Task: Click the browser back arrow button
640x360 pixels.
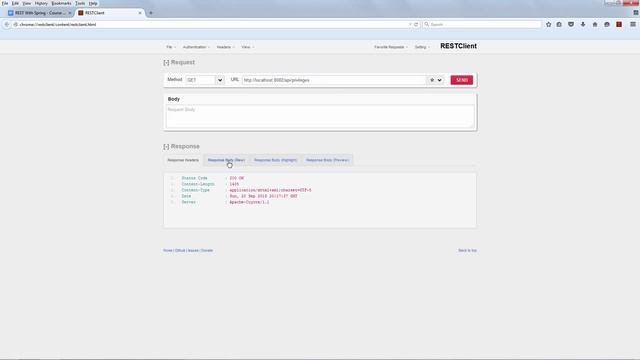Action: (7, 24)
